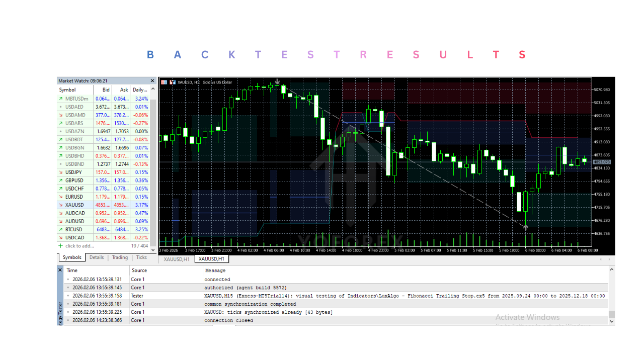Sort Market Watch by clicking the Bid column header
The image size is (644, 362).
[x=105, y=89]
